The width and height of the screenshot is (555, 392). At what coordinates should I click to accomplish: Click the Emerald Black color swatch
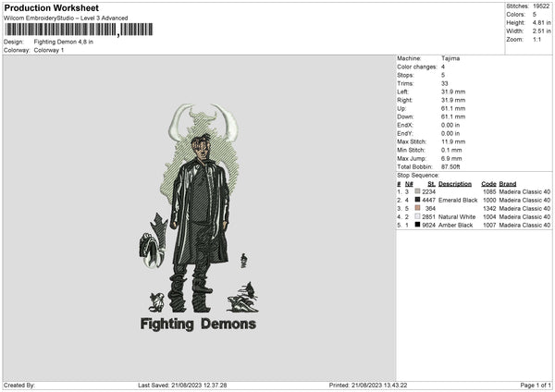pyautogui.click(x=417, y=200)
